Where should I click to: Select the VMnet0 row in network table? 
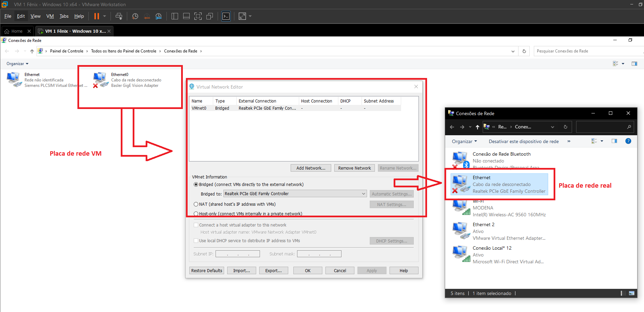point(295,108)
